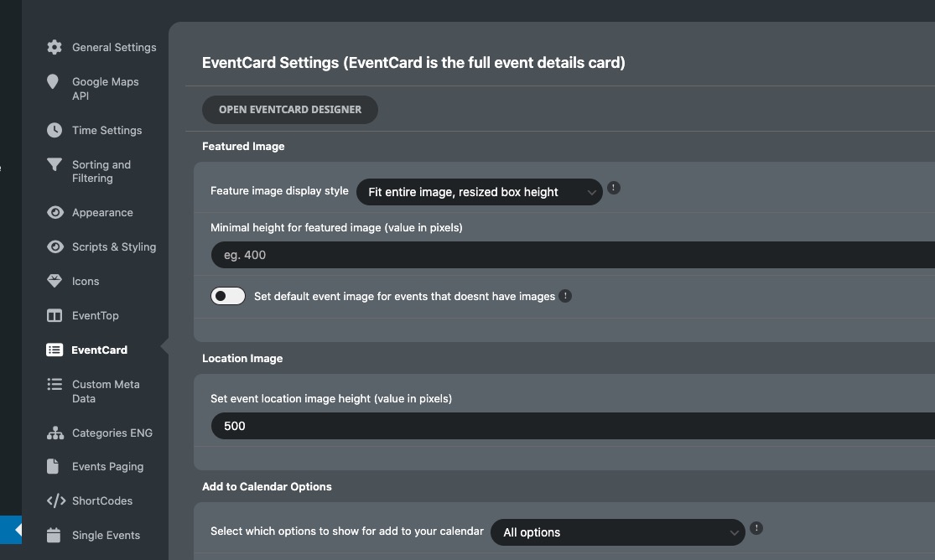Toggle default event image switch
The image size is (935, 560).
pyautogui.click(x=228, y=296)
